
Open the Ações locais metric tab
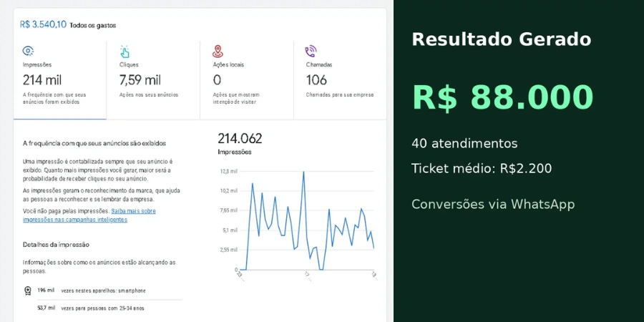tap(247, 79)
